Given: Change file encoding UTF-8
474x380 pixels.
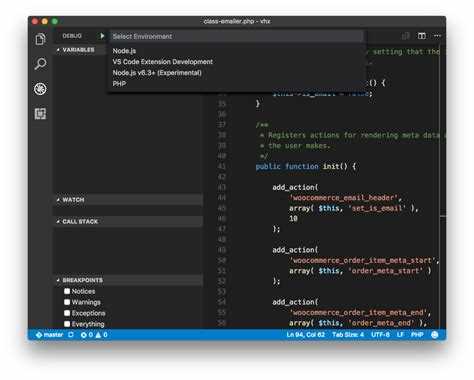Looking at the screenshot, I should [x=380, y=334].
